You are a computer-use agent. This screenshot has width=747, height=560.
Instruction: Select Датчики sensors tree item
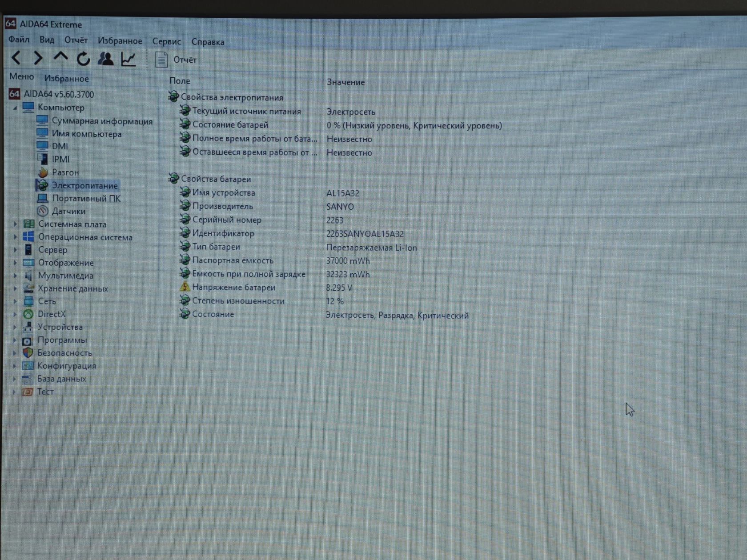click(x=68, y=211)
